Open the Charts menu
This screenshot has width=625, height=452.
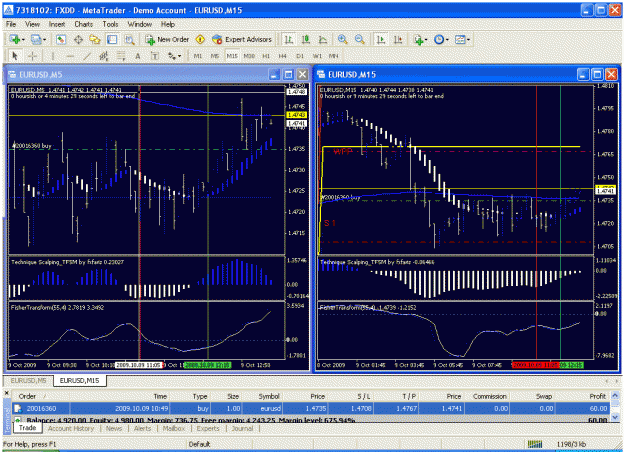[x=83, y=24]
